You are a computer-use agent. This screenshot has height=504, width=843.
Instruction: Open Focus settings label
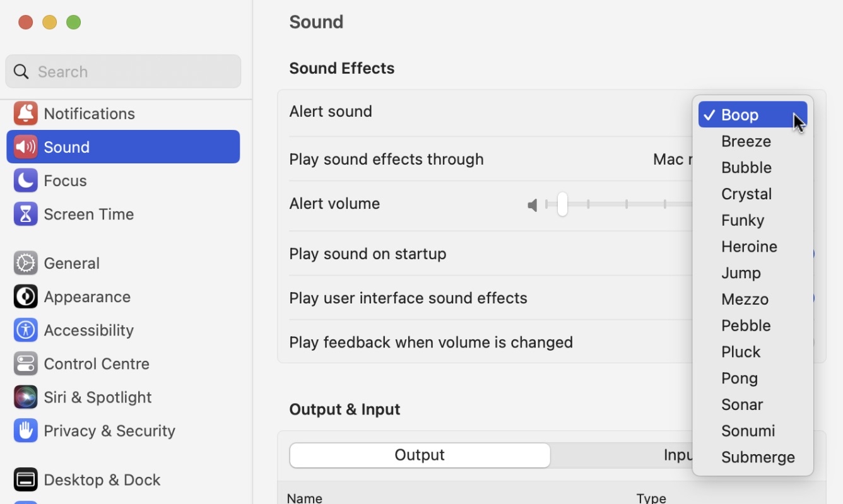click(x=66, y=180)
